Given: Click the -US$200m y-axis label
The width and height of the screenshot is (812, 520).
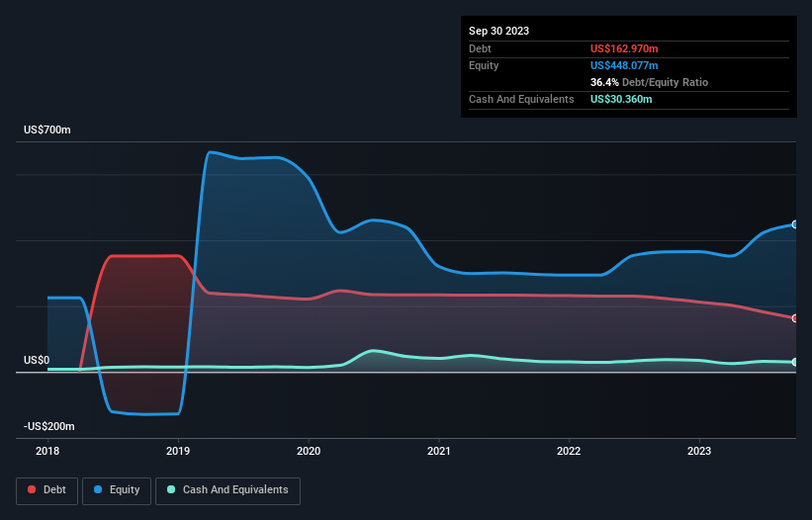Looking at the screenshot, I should tap(49, 426).
